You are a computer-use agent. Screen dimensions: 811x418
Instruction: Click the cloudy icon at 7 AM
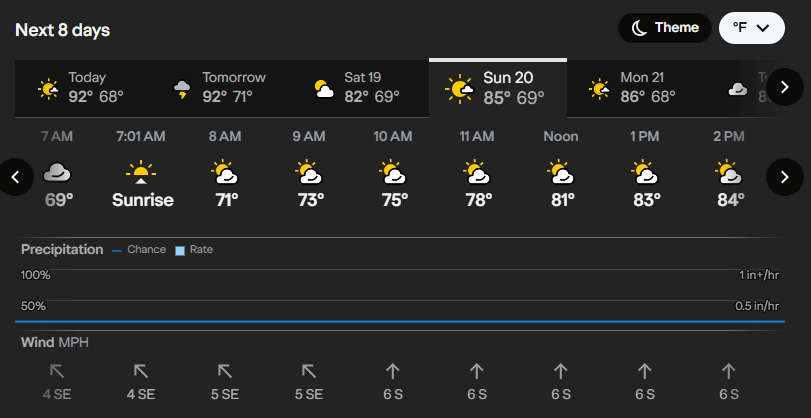click(x=57, y=172)
